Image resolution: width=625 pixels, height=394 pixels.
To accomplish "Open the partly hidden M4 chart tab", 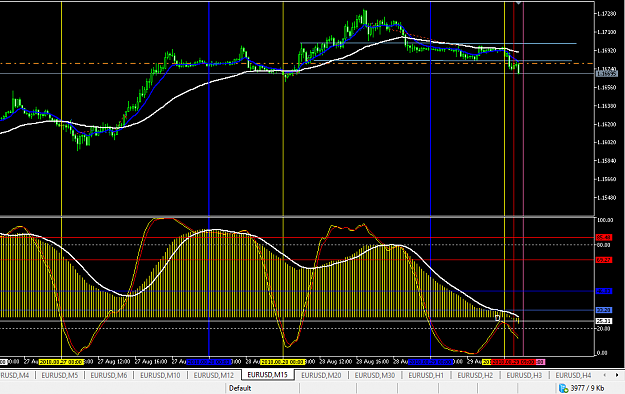I will [16, 375].
